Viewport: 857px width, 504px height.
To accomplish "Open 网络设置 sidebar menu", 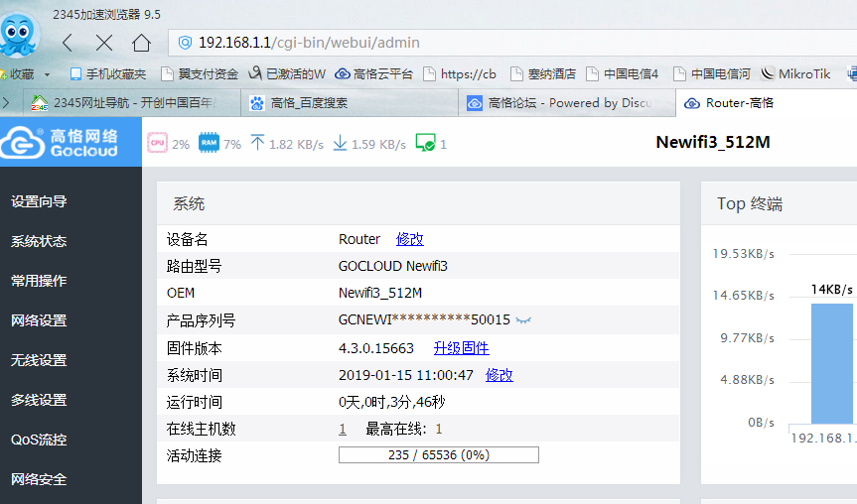I will click(39, 320).
